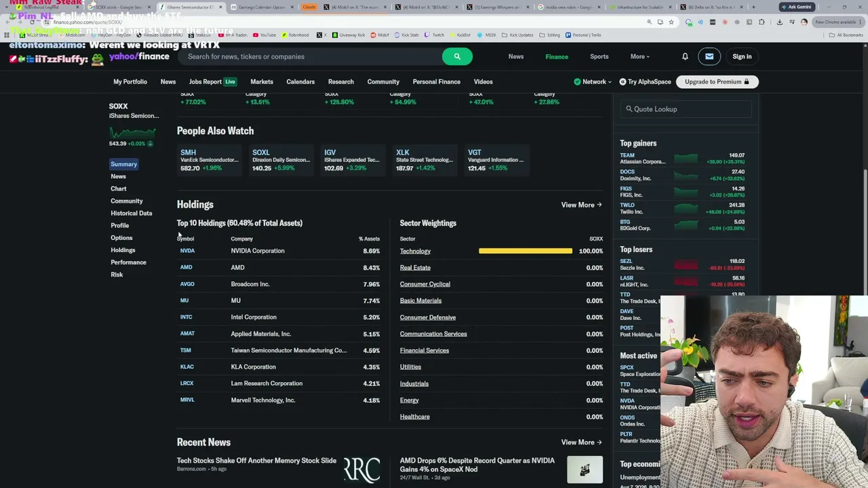
Task: Click the Sign in button
Action: tap(742, 57)
